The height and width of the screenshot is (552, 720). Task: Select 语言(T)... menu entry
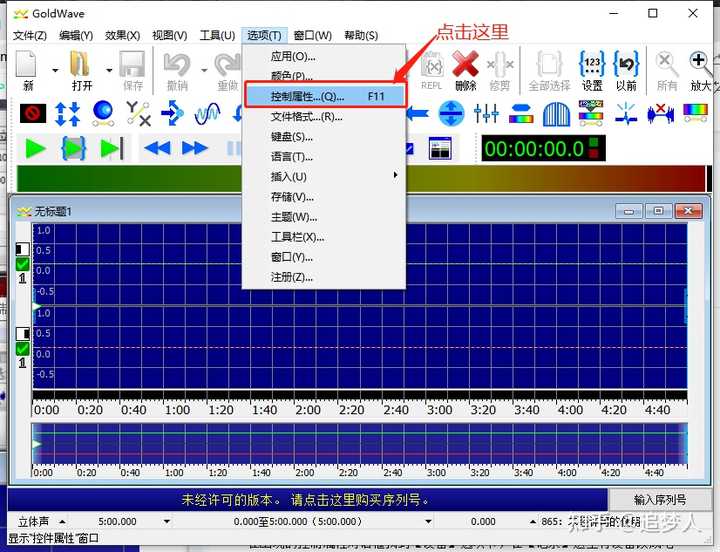pyautogui.click(x=324, y=157)
